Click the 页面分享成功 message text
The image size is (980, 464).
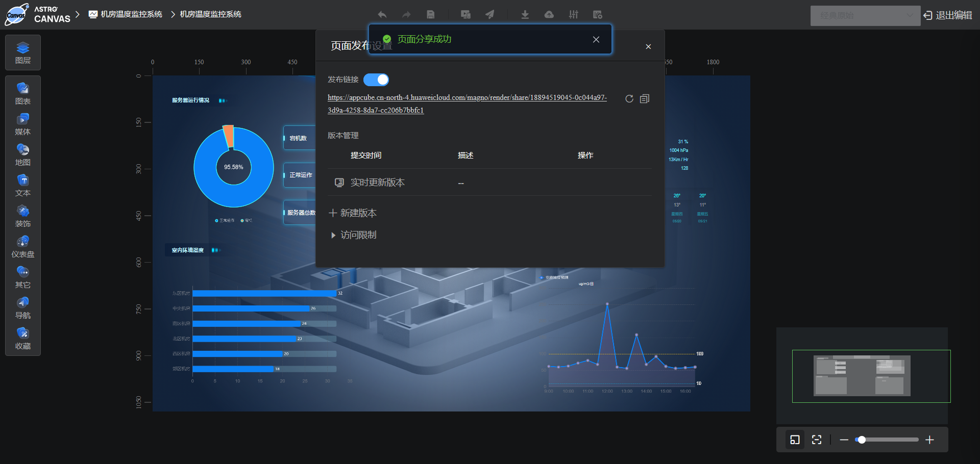pyautogui.click(x=425, y=39)
